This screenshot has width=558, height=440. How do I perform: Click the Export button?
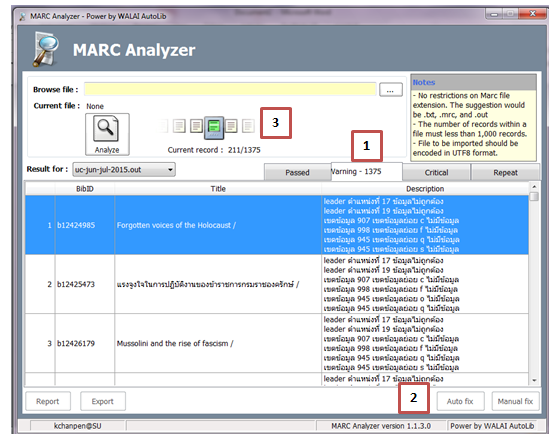(102, 402)
